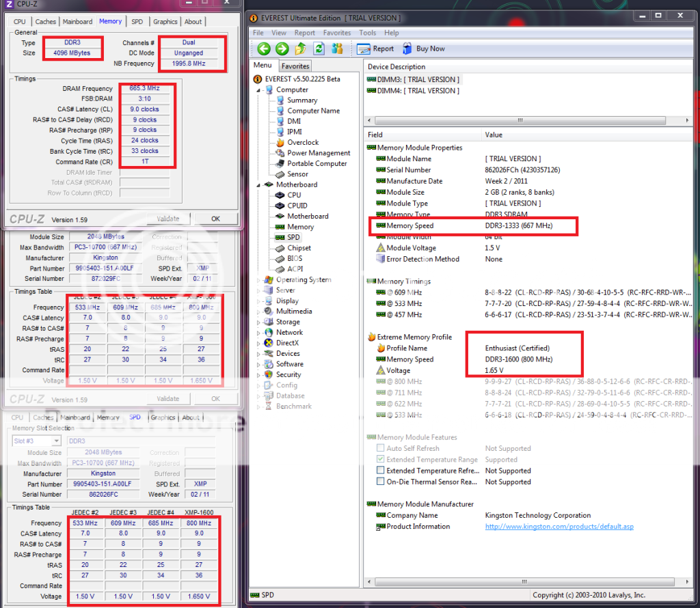Image resolution: width=700 pixels, height=608 pixels.
Task: Toggle the Auto Self Refresh checkbox
Action: (x=381, y=449)
